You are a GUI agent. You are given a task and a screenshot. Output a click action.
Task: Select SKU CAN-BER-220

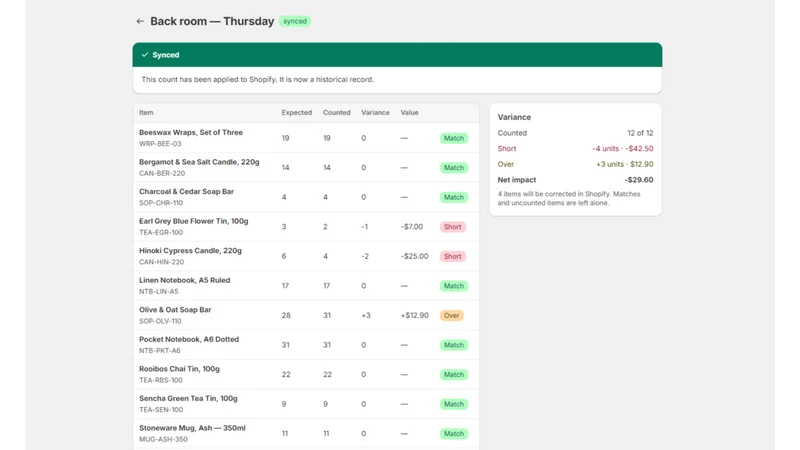click(x=162, y=173)
